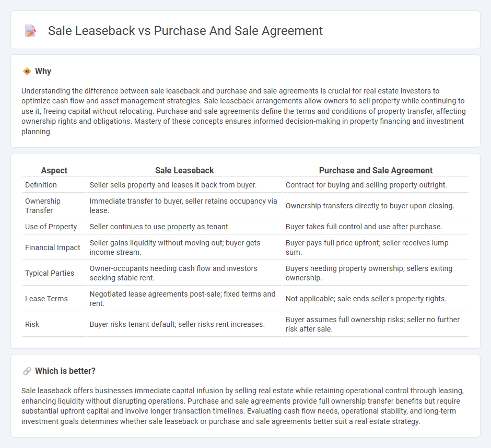Click the Purchase and Sale Agreement column header
The height and width of the screenshot is (448, 491).
click(x=376, y=170)
